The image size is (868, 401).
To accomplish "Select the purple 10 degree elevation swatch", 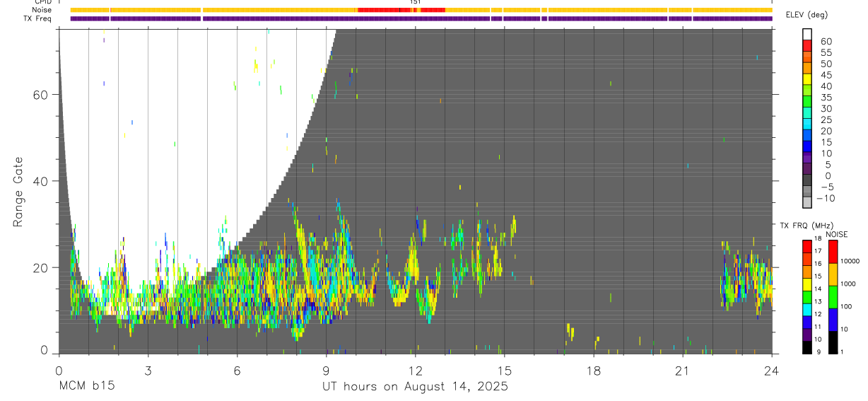I will pos(807,158).
